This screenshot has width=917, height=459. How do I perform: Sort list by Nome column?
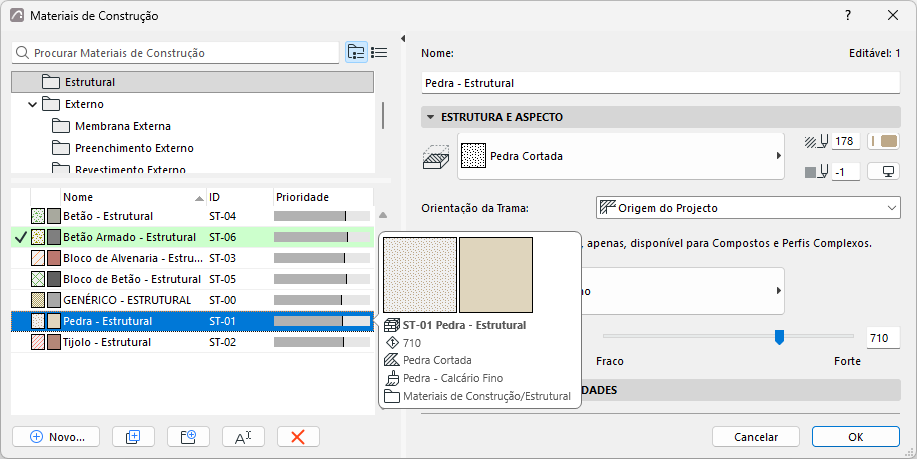(x=134, y=198)
